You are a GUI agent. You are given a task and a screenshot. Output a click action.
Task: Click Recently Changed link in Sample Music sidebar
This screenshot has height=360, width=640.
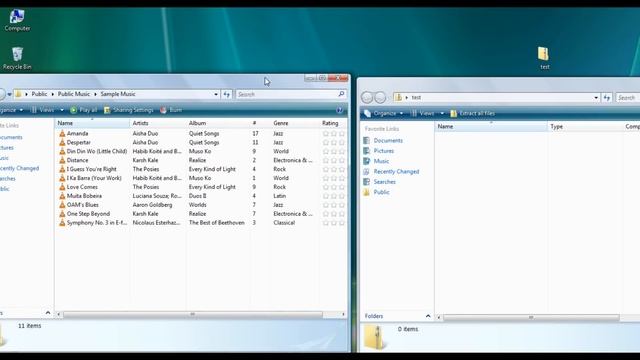click(20, 168)
